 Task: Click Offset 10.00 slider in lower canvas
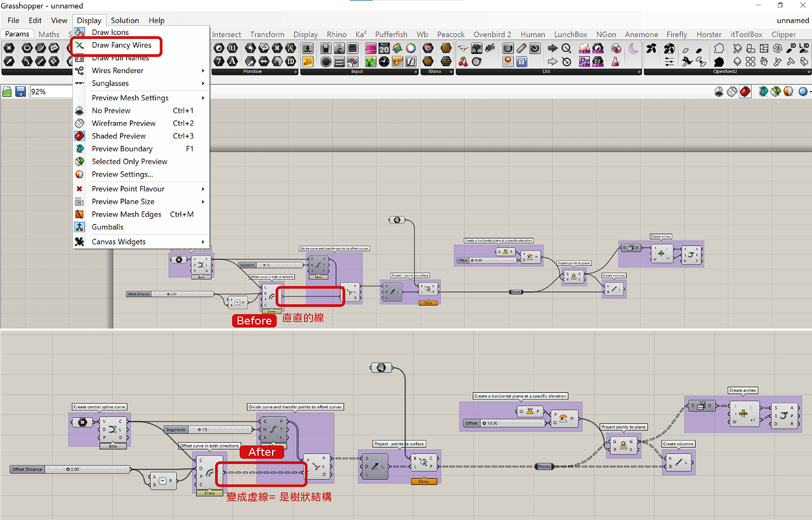506,423
